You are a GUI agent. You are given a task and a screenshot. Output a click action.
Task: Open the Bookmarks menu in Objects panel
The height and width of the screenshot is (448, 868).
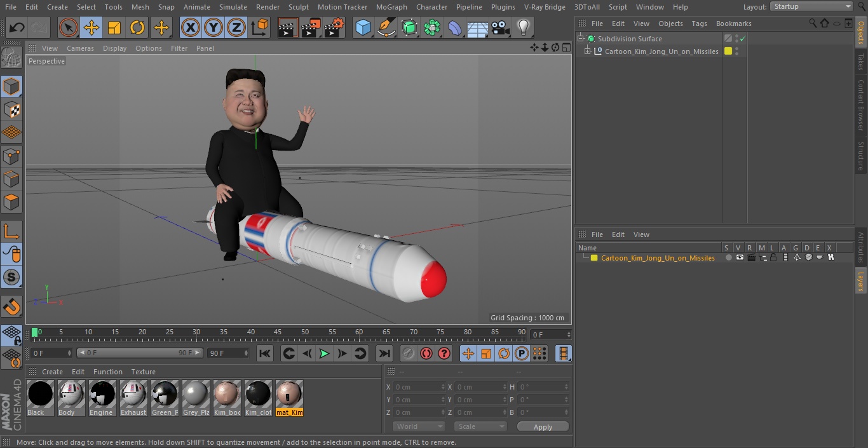click(733, 24)
